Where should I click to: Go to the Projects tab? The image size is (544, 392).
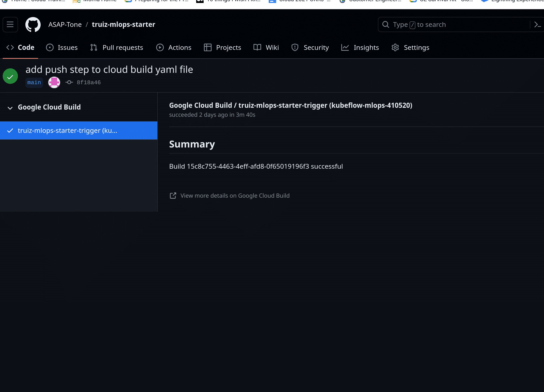tap(222, 47)
